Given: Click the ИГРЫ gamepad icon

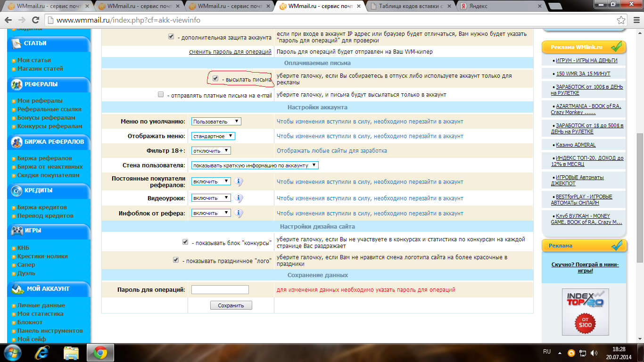Looking at the screenshot, I should coord(17,231).
